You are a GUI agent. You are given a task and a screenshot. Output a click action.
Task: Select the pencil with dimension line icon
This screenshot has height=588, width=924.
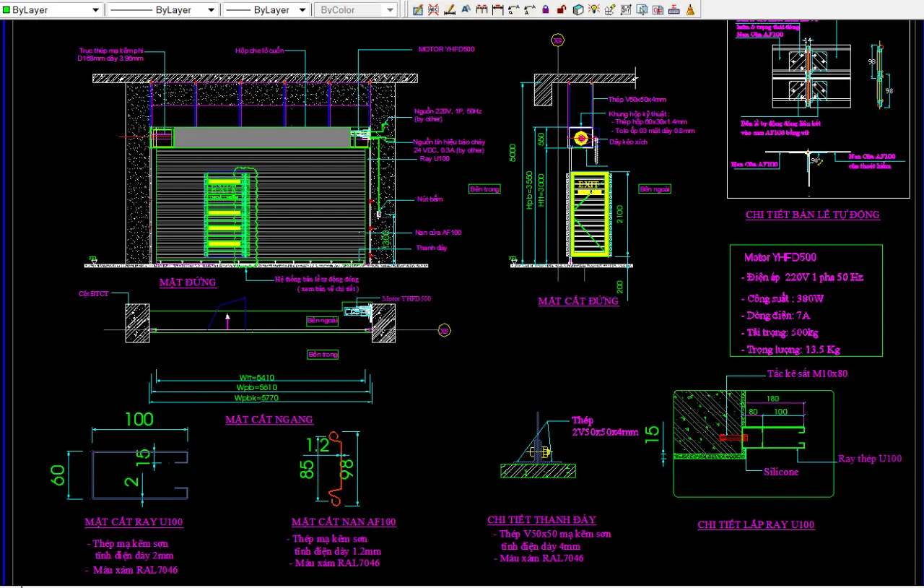click(450, 10)
